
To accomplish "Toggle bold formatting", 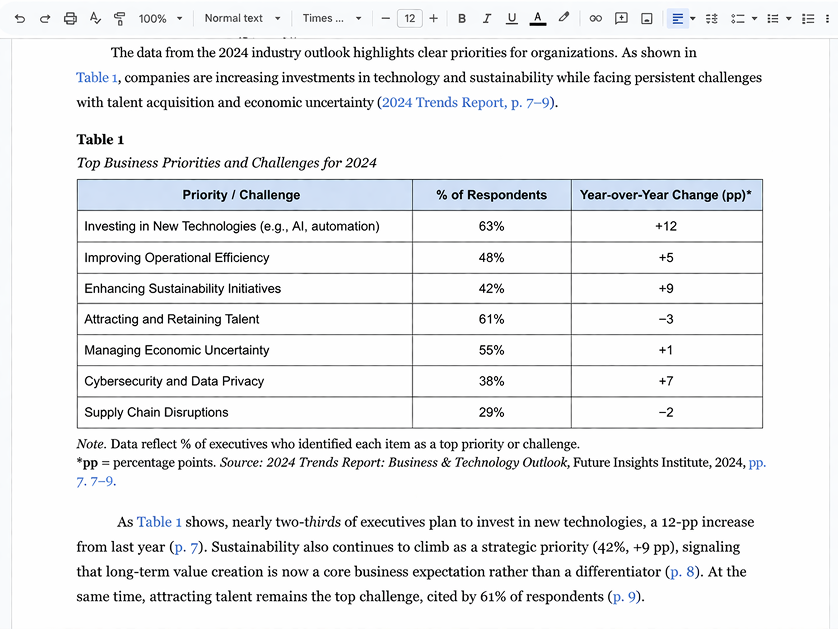I will click(461, 18).
